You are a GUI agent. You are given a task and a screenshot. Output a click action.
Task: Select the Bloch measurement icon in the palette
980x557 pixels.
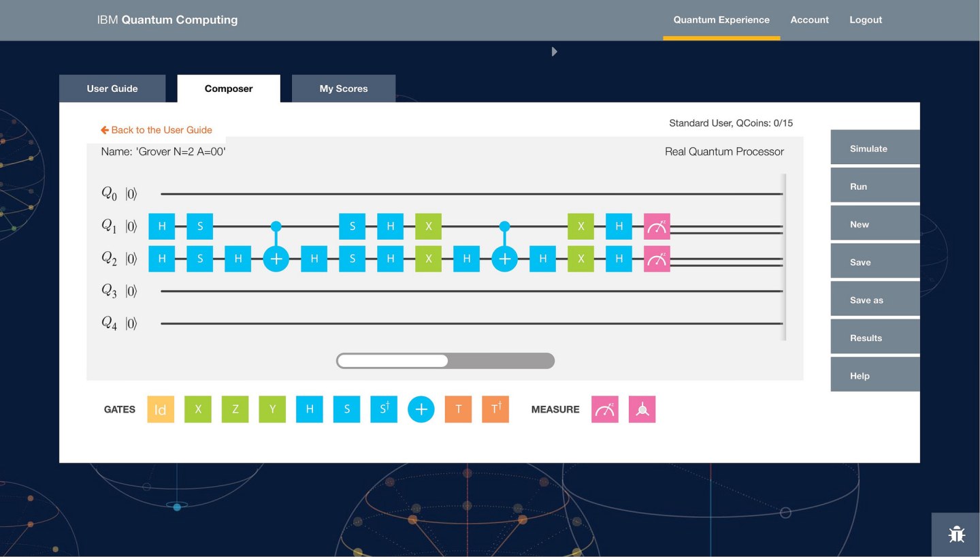pyautogui.click(x=642, y=409)
